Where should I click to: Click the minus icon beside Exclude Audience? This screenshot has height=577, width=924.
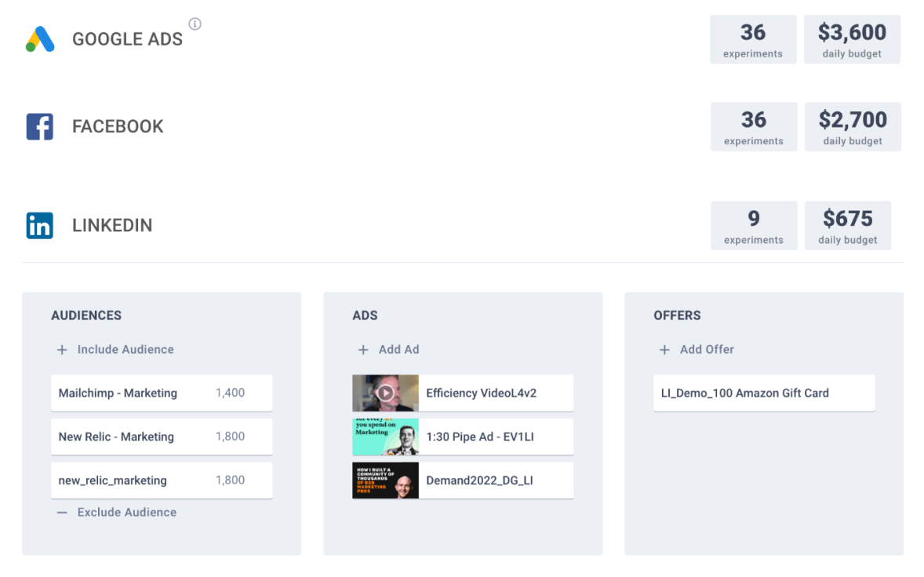(x=62, y=513)
